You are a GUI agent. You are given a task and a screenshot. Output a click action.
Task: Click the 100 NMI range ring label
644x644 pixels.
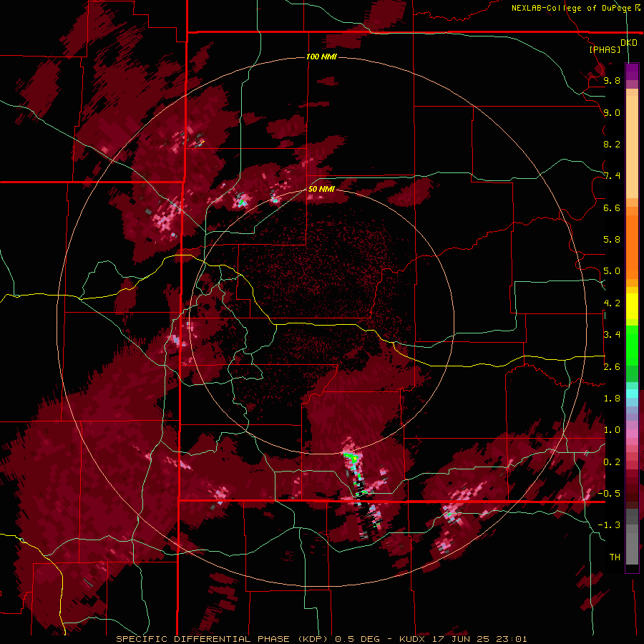(x=321, y=57)
